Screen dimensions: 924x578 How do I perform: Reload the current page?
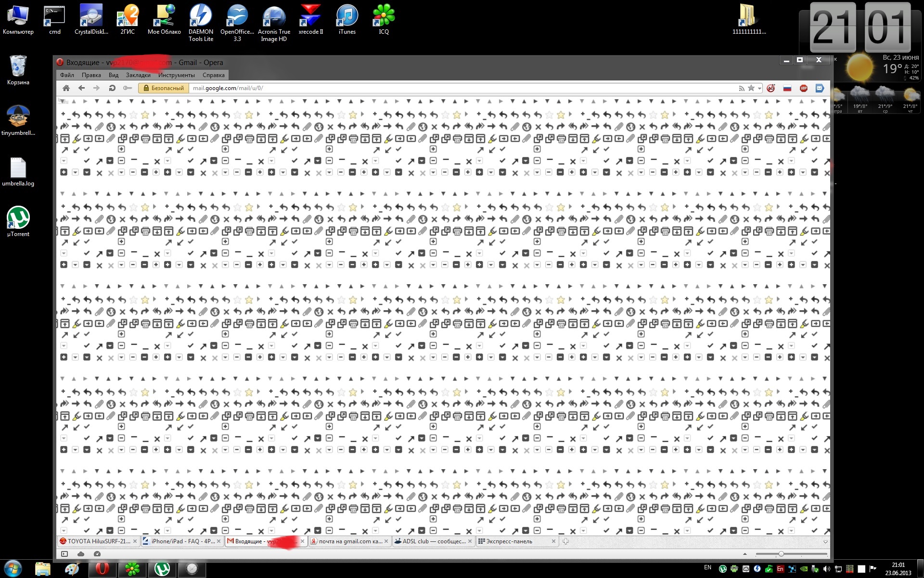[112, 88]
